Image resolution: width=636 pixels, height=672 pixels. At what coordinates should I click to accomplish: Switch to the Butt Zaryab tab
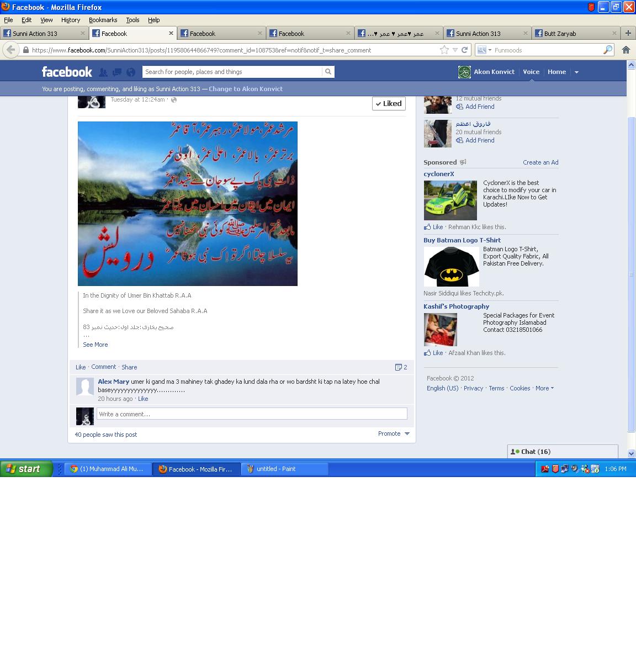tap(576, 33)
